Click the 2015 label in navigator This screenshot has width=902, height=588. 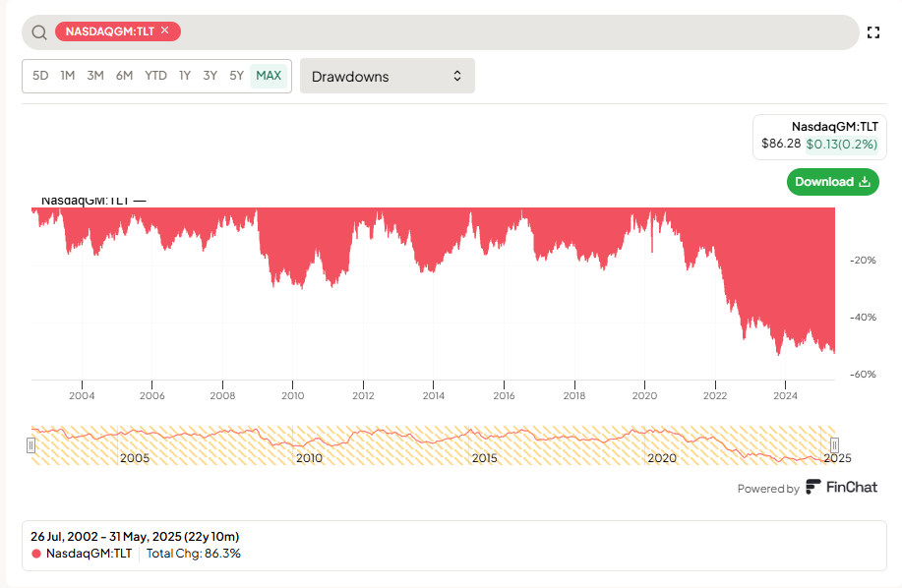(x=484, y=458)
